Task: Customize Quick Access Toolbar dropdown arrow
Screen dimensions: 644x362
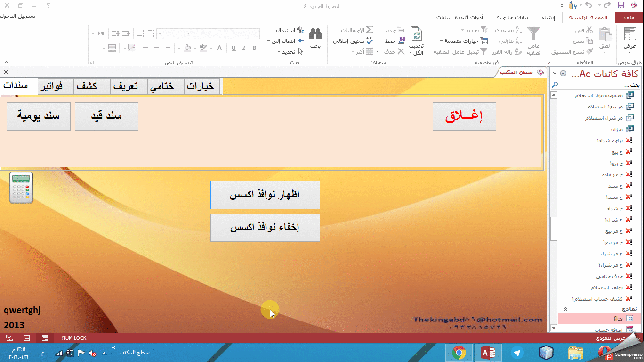Action: pos(562,6)
